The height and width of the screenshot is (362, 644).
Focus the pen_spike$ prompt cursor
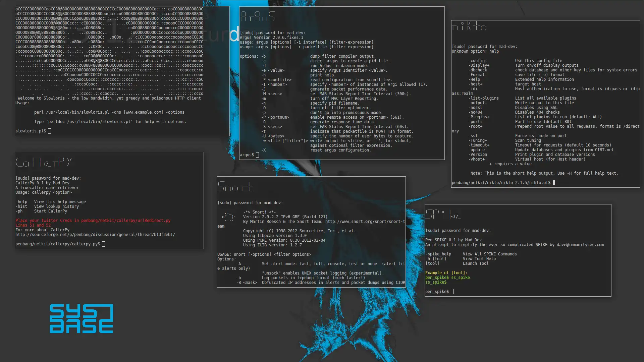pyautogui.click(x=452, y=292)
